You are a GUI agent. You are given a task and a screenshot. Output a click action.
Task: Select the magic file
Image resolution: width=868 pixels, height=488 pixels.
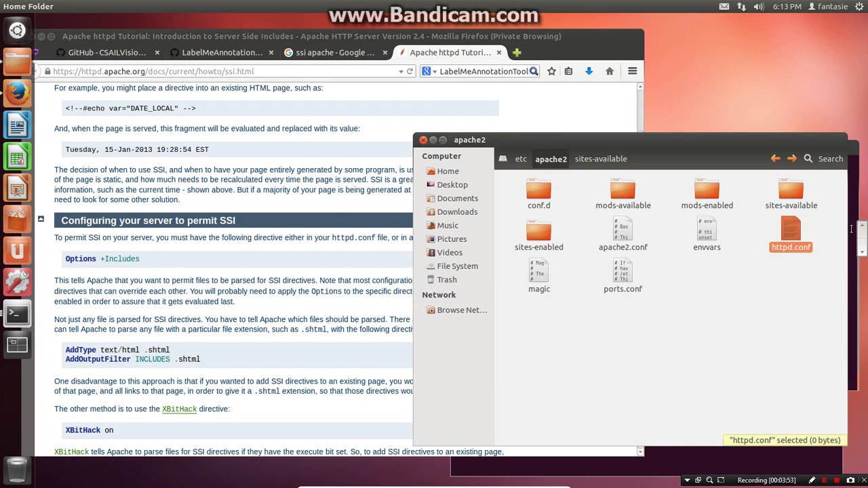coord(539,277)
